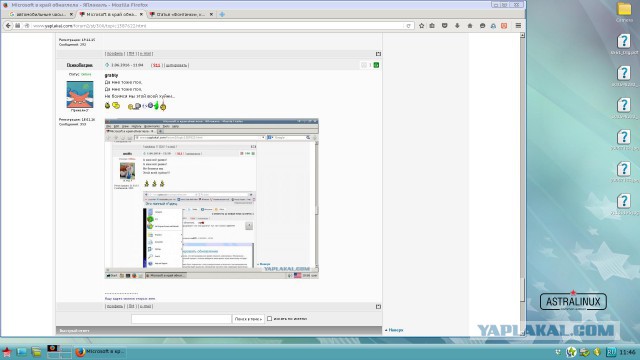Click the clock showing 11:46
The image size is (640, 360).
628,352
